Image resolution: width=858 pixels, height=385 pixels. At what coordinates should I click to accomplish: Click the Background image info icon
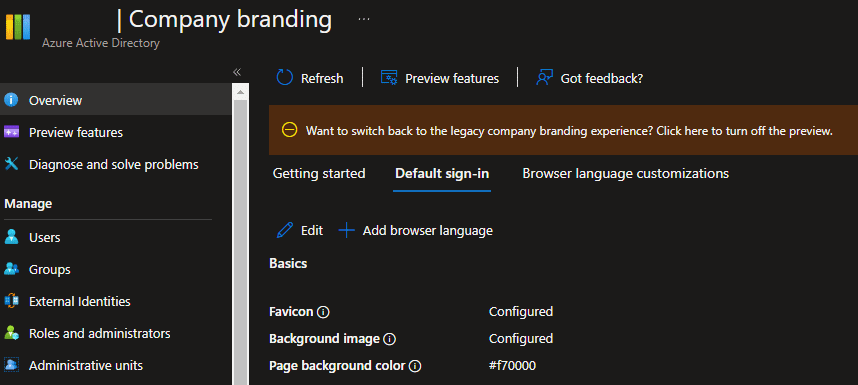coord(390,339)
